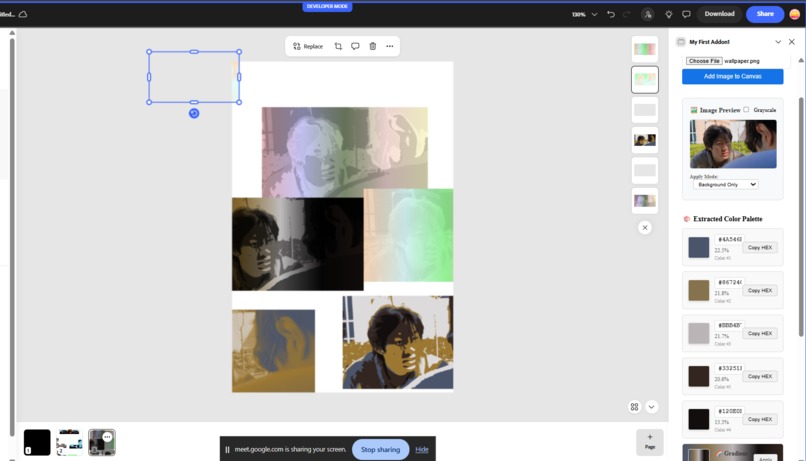Click Add Image to Canvas
Image resolution: width=806 pixels, height=461 pixels.
point(732,77)
